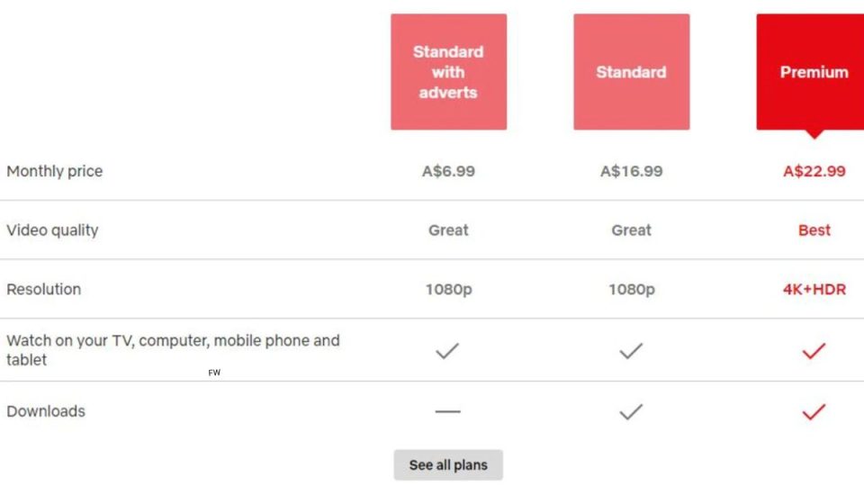The height and width of the screenshot is (504, 864).
Task: Click the Resolution row label
Action: tap(43, 290)
